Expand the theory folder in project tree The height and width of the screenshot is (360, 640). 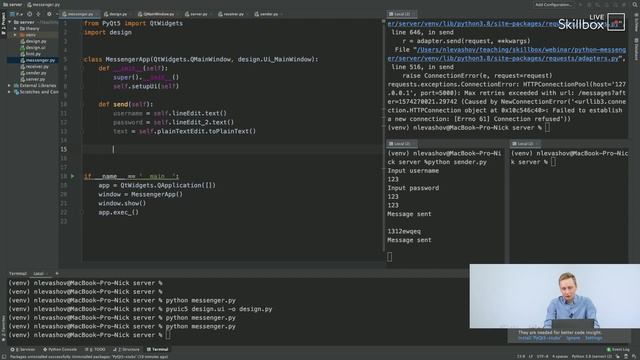point(16,29)
